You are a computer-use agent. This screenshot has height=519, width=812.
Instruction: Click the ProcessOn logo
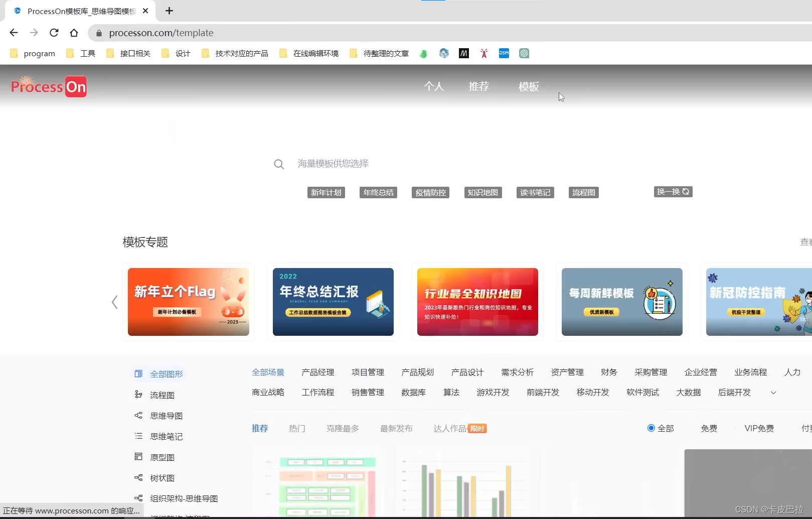point(49,86)
